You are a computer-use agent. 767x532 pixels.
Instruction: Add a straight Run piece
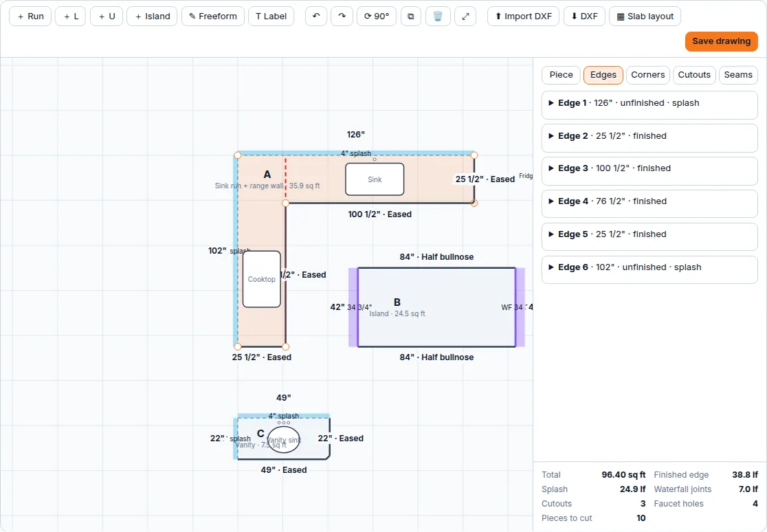click(x=30, y=16)
